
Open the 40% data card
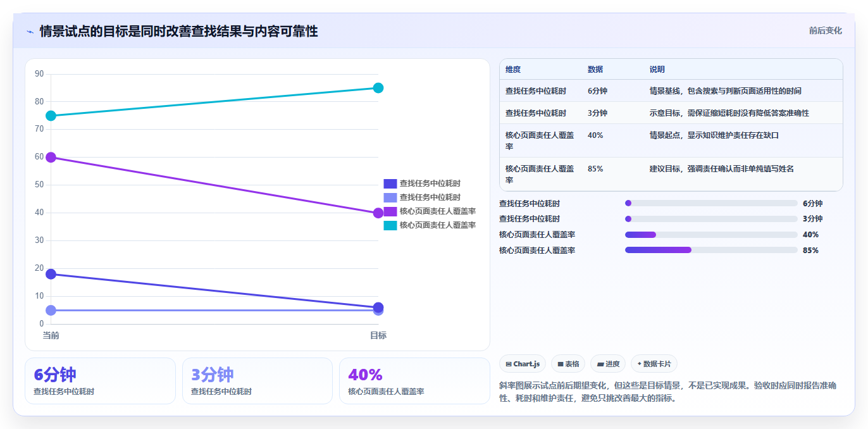(x=414, y=381)
